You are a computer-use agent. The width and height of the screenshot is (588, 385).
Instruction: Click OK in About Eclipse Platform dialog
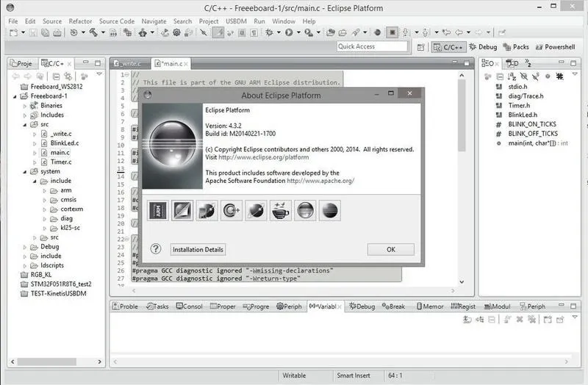point(391,249)
